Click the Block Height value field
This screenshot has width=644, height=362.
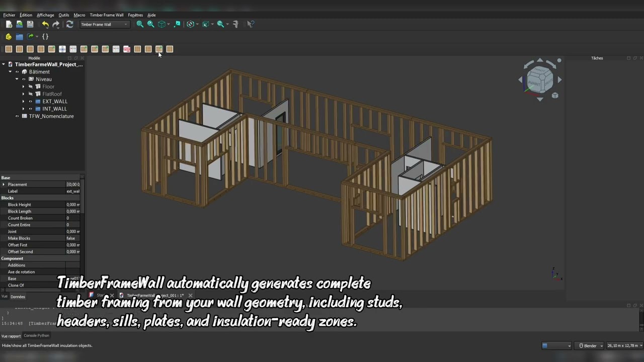72,205
